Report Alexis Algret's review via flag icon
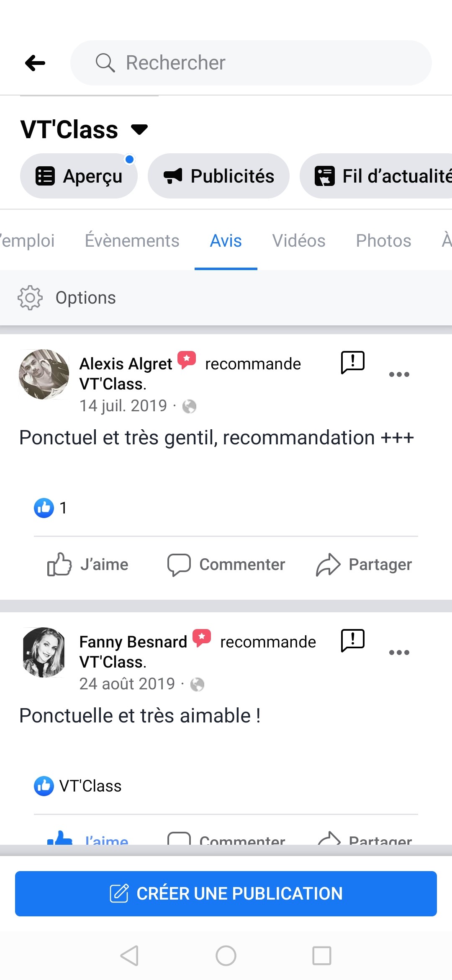The image size is (452, 980). point(353,362)
